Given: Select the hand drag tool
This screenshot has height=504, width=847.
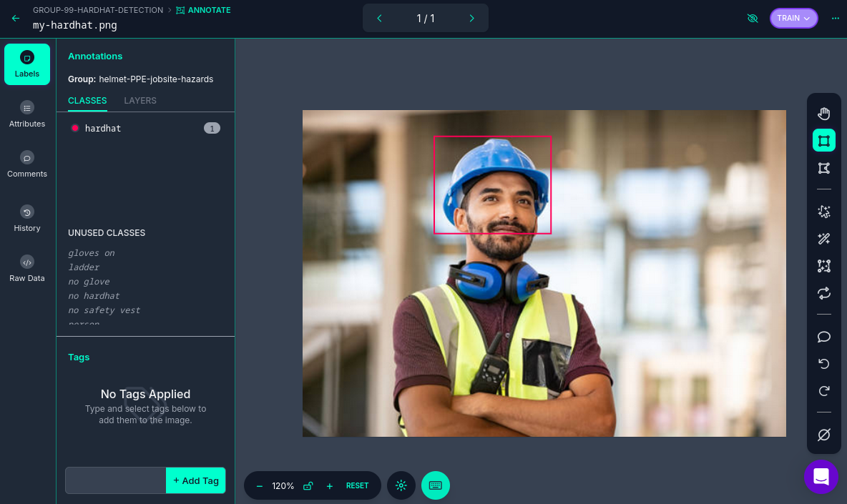Looking at the screenshot, I should 824,114.
